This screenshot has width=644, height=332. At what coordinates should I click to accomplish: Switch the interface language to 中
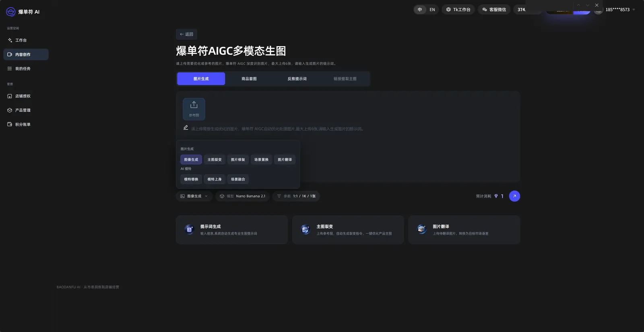click(x=420, y=10)
